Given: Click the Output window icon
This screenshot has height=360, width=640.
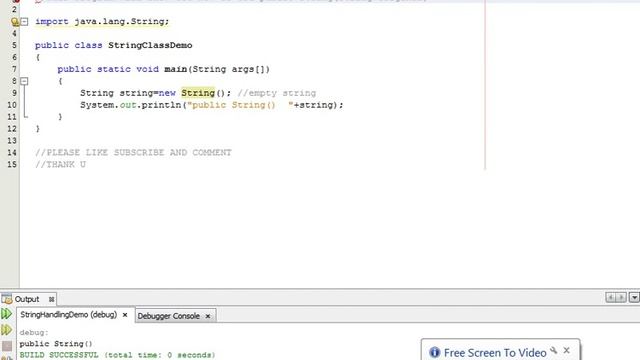Looking at the screenshot, I should [x=7, y=299].
